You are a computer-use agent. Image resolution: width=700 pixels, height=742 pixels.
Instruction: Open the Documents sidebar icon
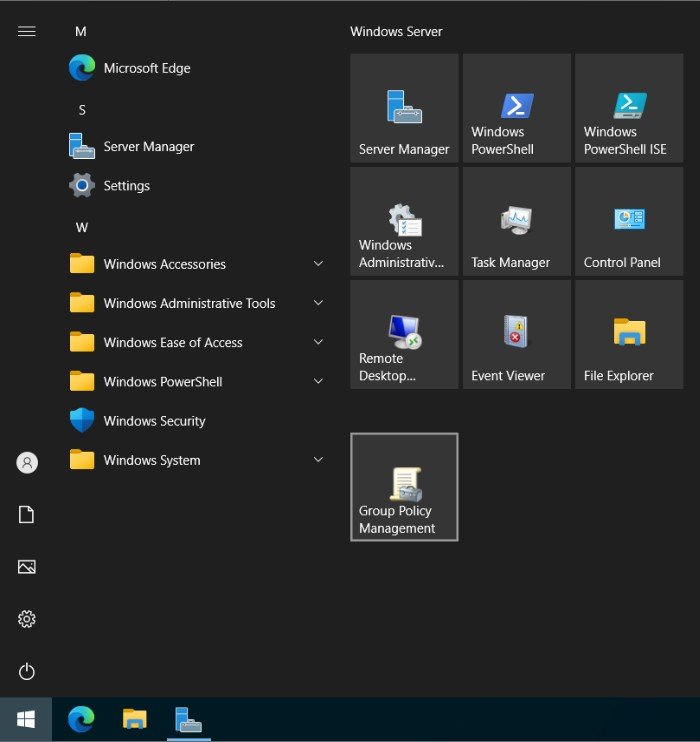point(27,514)
